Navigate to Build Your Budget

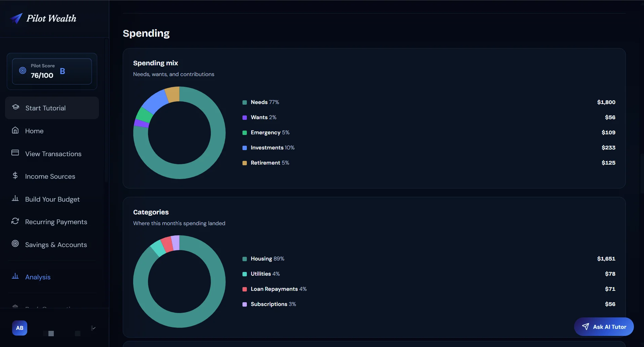pos(52,199)
